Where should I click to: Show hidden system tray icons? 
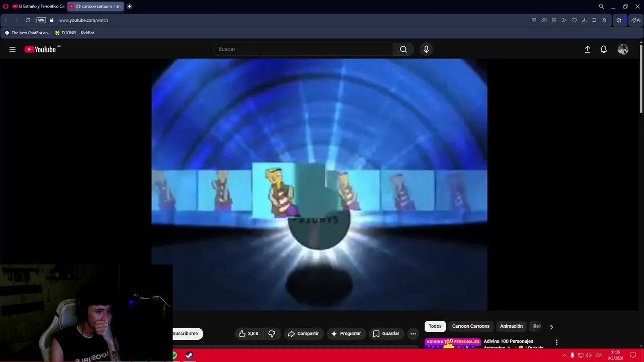(x=564, y=355)
